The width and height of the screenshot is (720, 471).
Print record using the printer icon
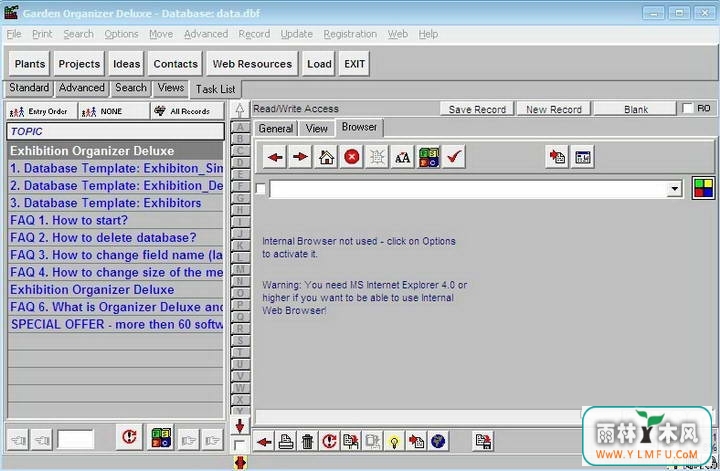pos(286,442)
